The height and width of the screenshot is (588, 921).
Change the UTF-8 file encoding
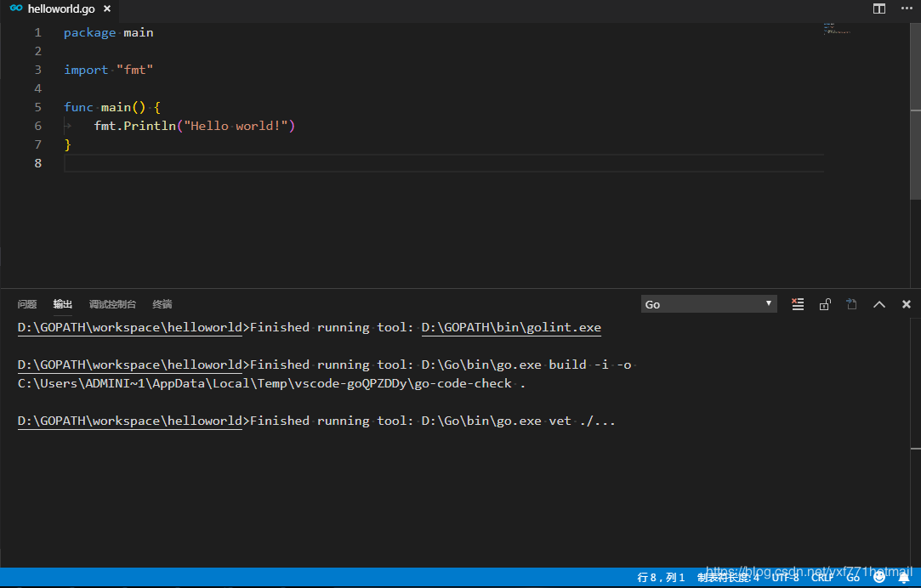click(x=785, y=578)
